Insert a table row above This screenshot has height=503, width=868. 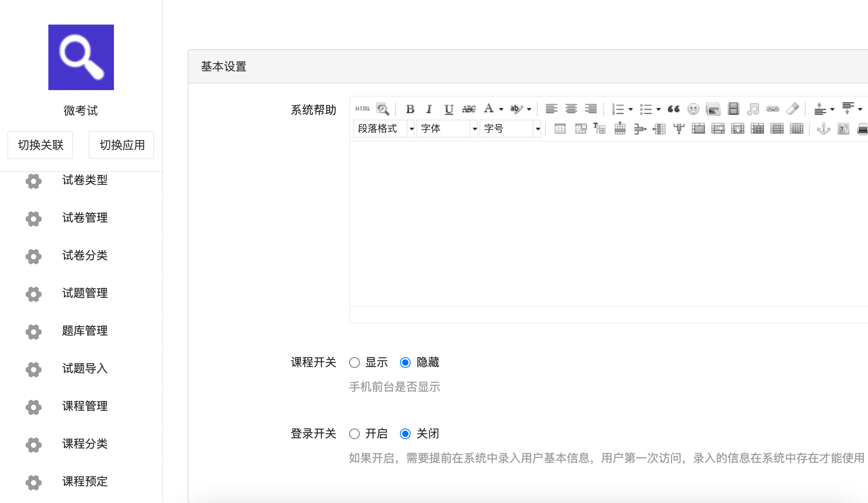tap(620, 129)
